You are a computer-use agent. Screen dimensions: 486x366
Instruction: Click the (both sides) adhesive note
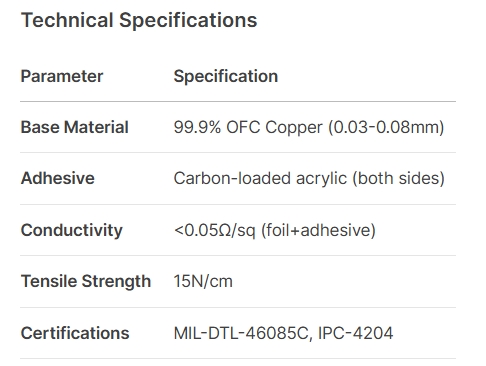tap(399, 179)
